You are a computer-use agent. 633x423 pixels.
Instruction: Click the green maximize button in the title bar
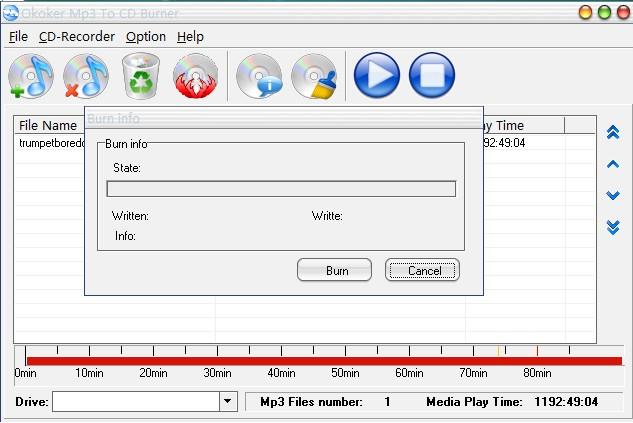click(x=604, y=13)
